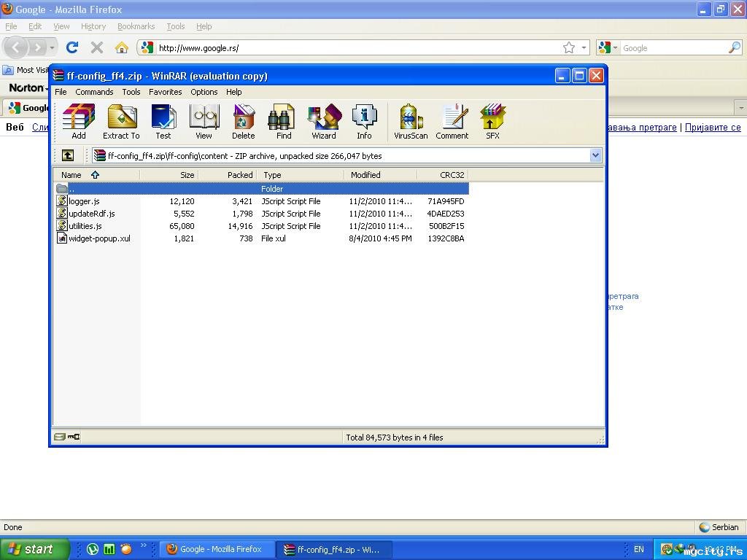This screenshot has width=747, height=560.
Task: Open the WinRAR Commands menu
Action: click(x=94, y=92)
